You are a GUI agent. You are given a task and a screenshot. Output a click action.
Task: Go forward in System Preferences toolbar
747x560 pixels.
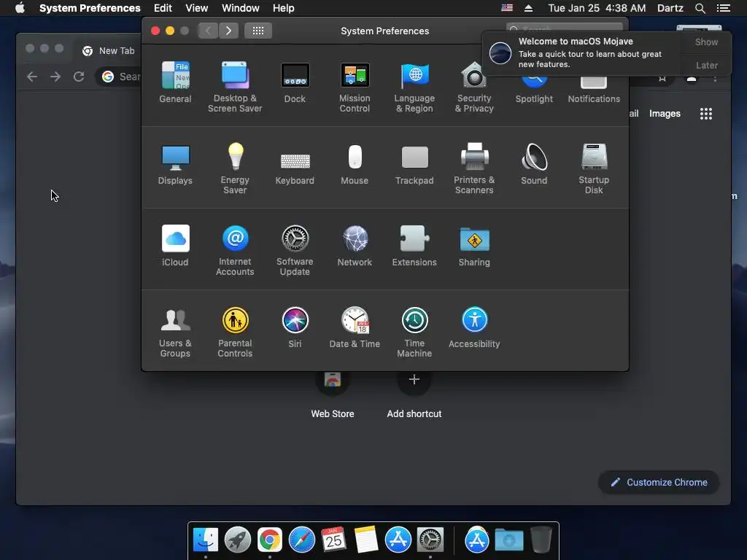[228, 31]
